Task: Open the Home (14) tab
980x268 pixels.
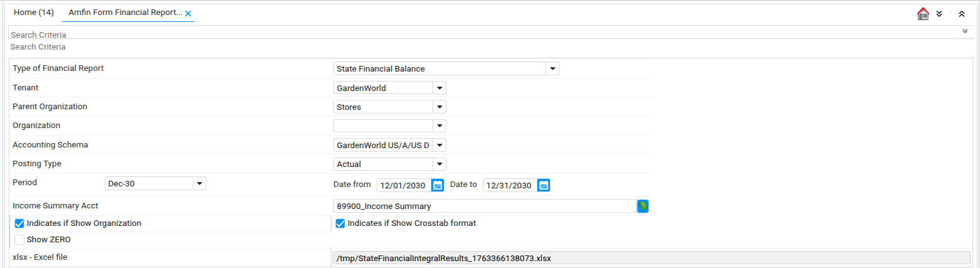Action: (34, 13)
